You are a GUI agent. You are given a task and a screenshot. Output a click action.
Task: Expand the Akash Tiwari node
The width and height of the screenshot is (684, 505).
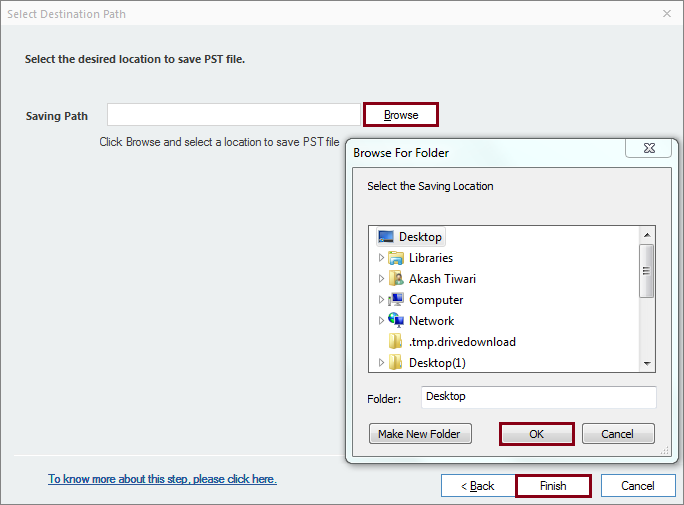point(381,279)
